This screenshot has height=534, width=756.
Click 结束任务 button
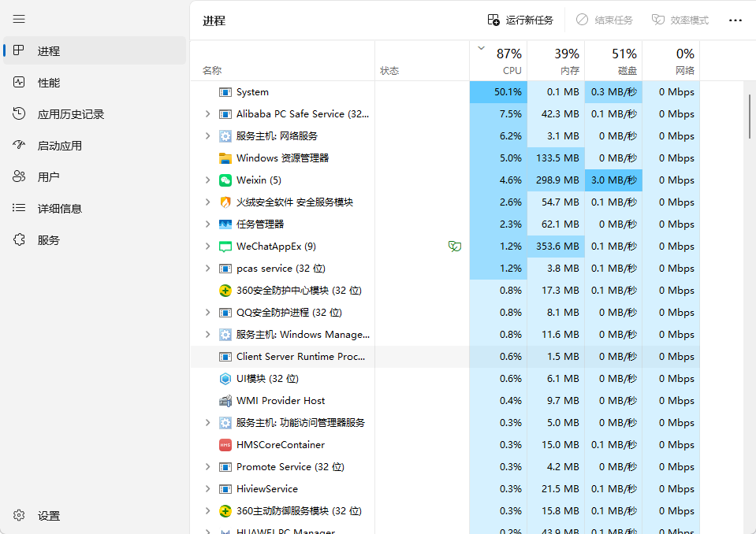[x=604, y=20]
